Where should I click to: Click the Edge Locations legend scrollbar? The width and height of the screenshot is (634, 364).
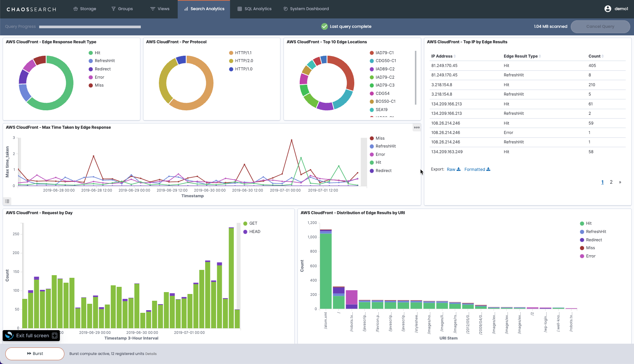(x=416, y=78)
